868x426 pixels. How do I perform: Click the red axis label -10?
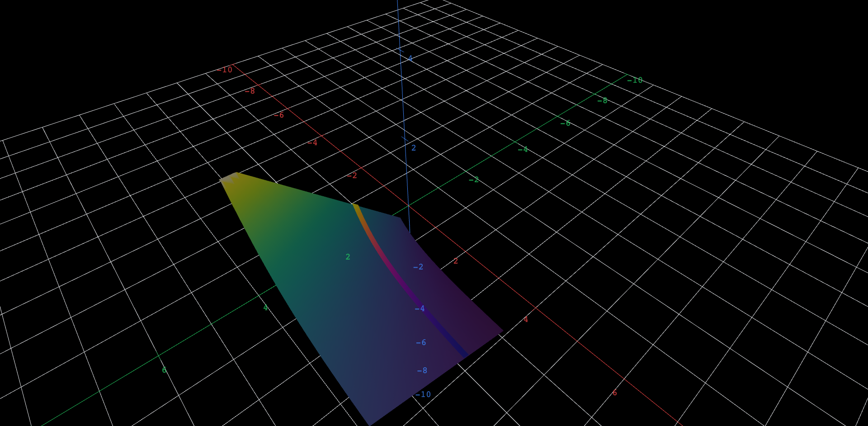click(x=225, y=70)
